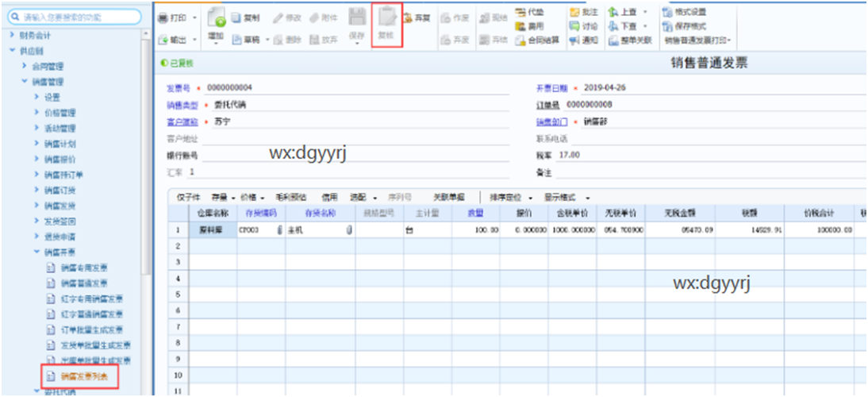Click 信用 in the grid toolbar
This screenshot has height=397, width=868.
pos(330,198)
